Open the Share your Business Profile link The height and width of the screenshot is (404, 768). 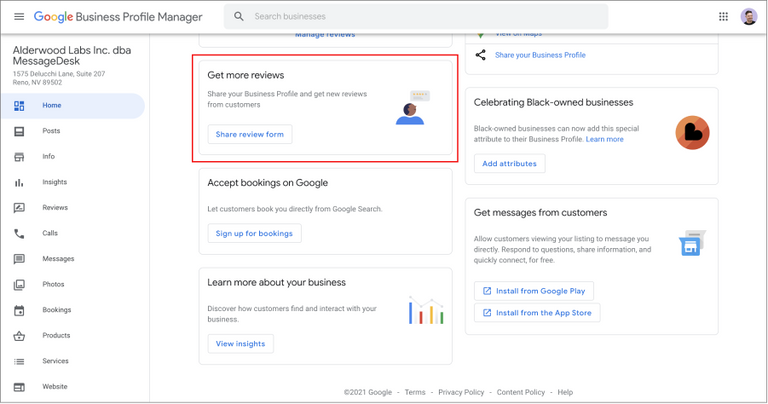(540, 55)
